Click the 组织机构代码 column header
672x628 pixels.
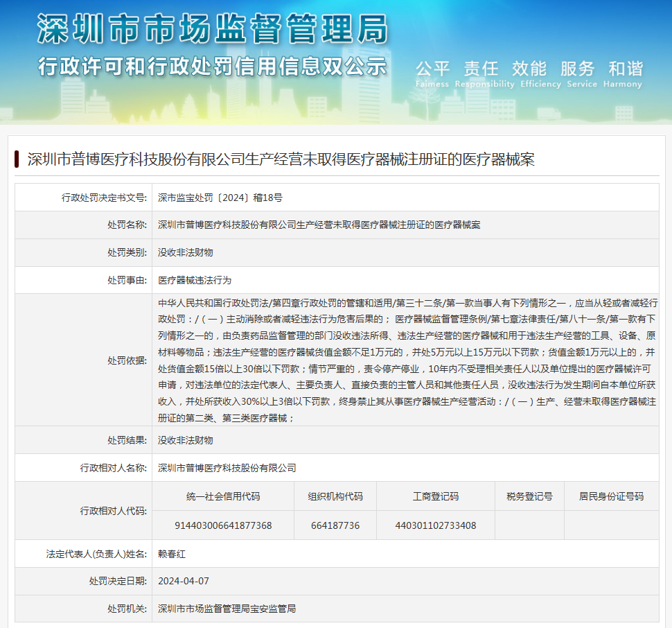pos(335,496)
